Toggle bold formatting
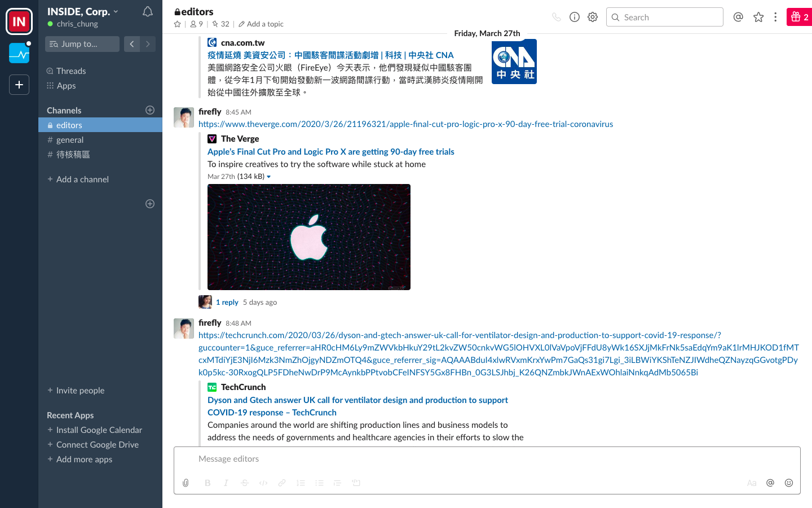Viewport: 812px width, 508px height. point(208,483)
